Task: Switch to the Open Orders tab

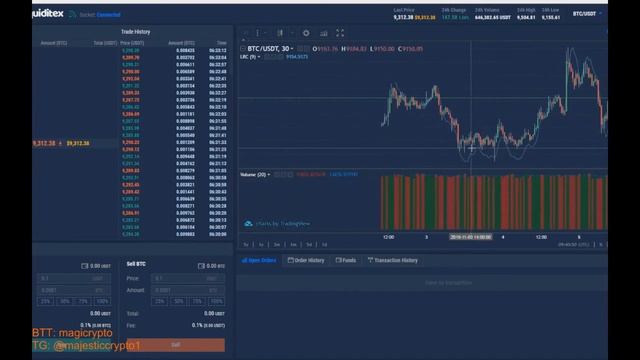Action: click(259, 260)
